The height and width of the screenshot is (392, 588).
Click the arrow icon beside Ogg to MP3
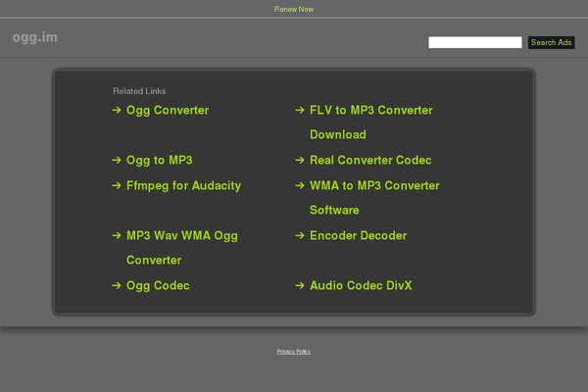(x=117, y=160)
